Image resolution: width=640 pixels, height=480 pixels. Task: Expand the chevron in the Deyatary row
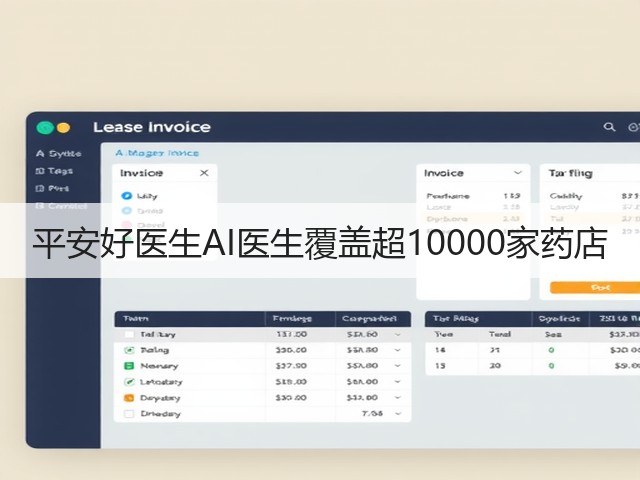click(x=398, y=398)
